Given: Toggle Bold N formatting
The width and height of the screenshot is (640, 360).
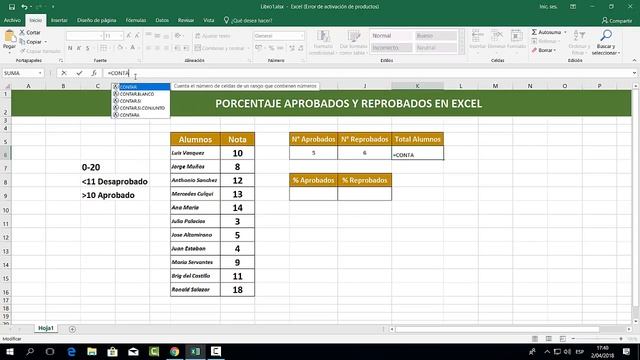Looking at the screenshot, I should (x=70, y=48).
